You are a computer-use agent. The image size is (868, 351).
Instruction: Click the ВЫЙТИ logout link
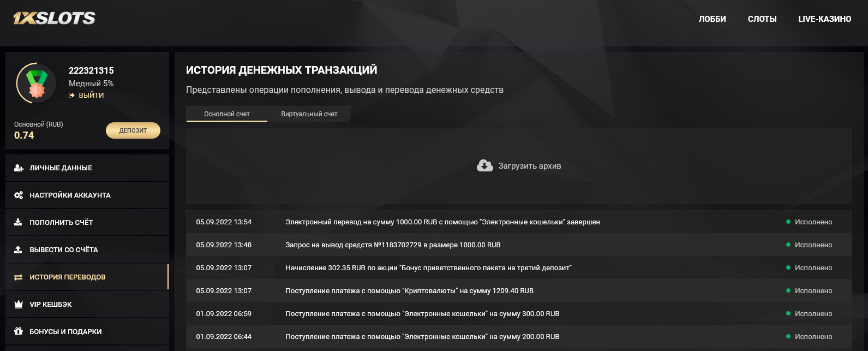86,95
